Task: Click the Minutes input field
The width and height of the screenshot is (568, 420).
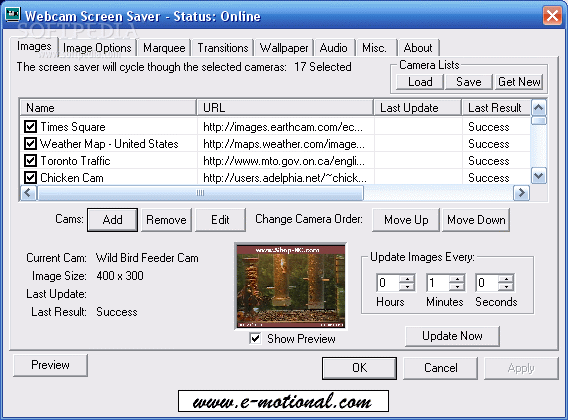Action: tap(438, 283)
